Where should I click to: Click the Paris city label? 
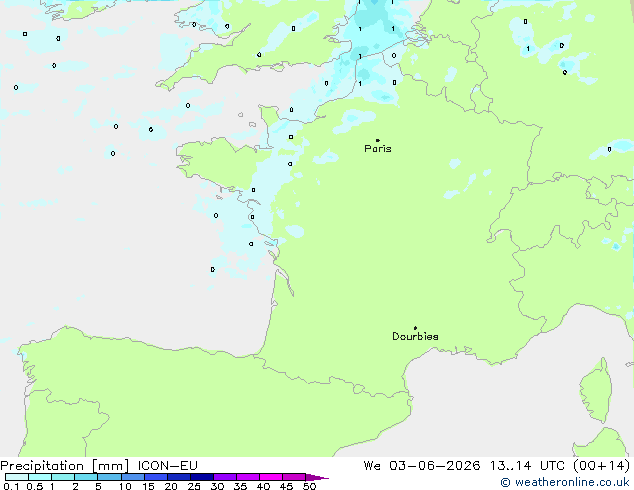(x=378, y=149)
